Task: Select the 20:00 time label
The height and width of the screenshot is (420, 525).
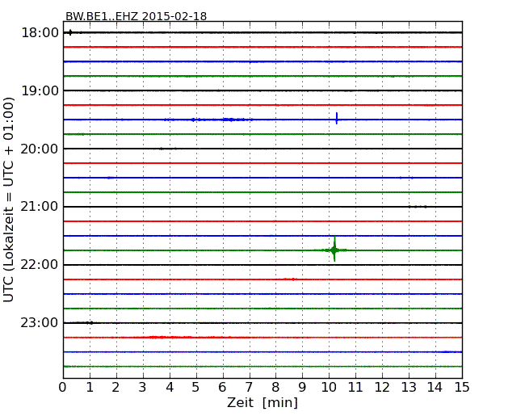Action: (x=40, y=149)
